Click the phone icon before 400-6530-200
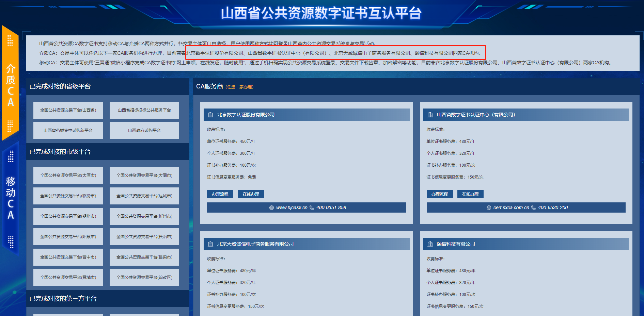This screenshot has height=316, width=644. coord(533,208)
